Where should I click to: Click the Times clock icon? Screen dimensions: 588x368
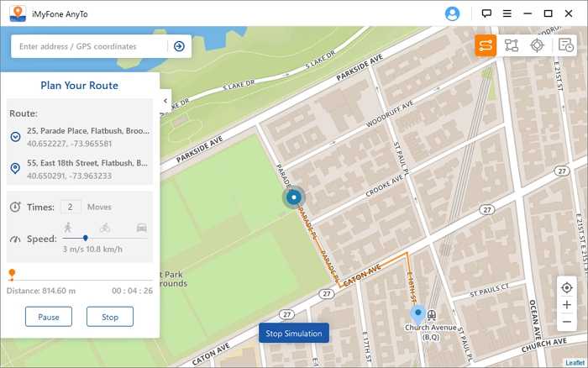pos(15,207)
